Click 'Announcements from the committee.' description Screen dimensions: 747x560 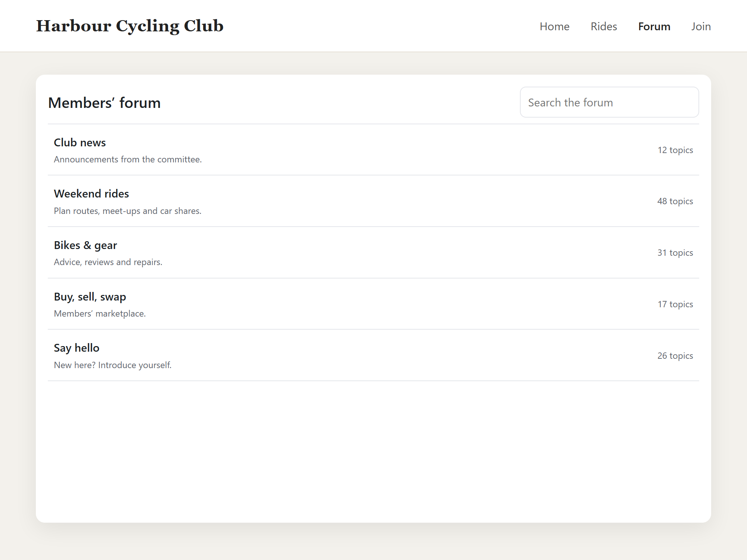click(128, 159)
